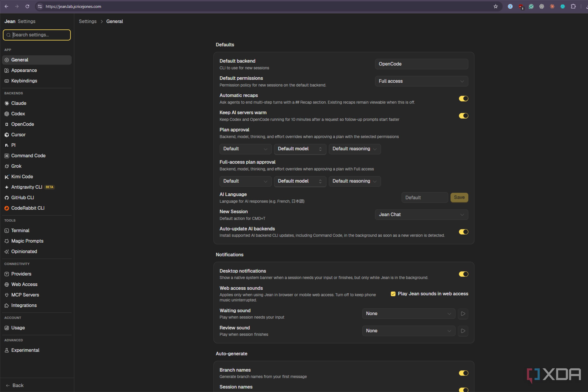
Task: Open Providers connectivity settings
Action: [37, 274]
